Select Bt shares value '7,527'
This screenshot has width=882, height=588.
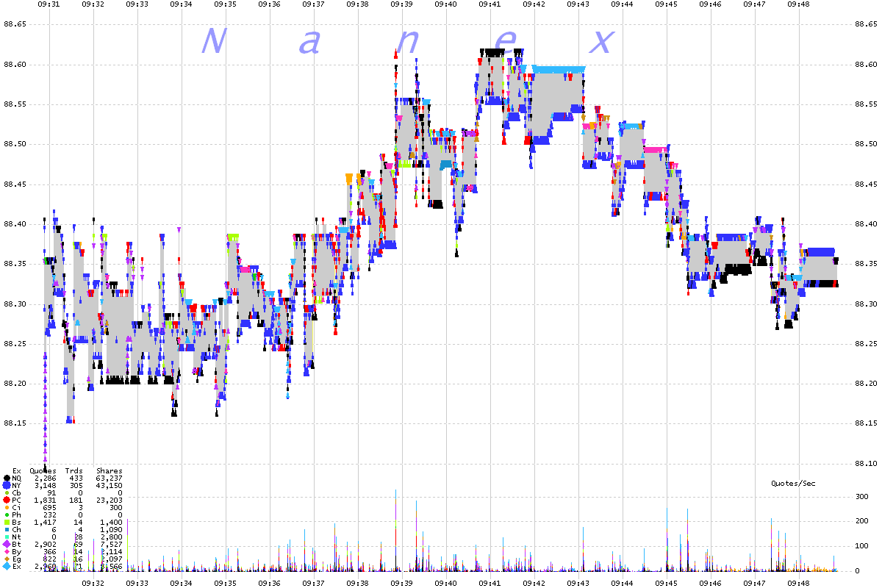pos(112,544)
